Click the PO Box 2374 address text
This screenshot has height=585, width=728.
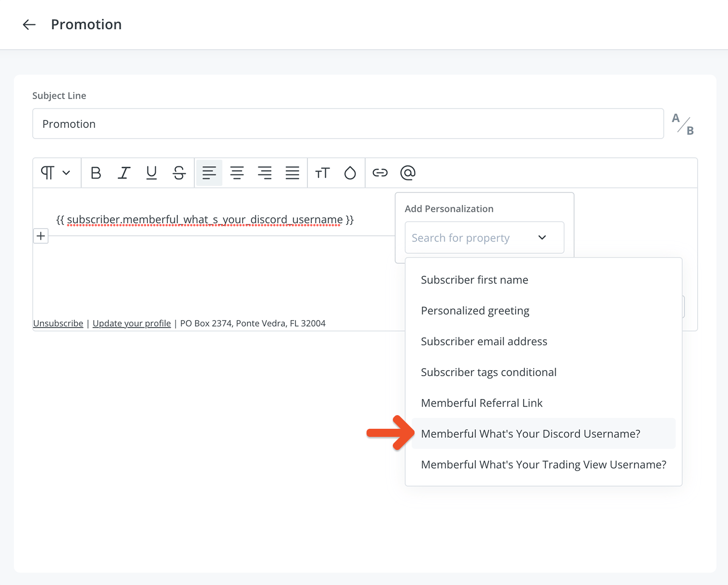(253, 324)
